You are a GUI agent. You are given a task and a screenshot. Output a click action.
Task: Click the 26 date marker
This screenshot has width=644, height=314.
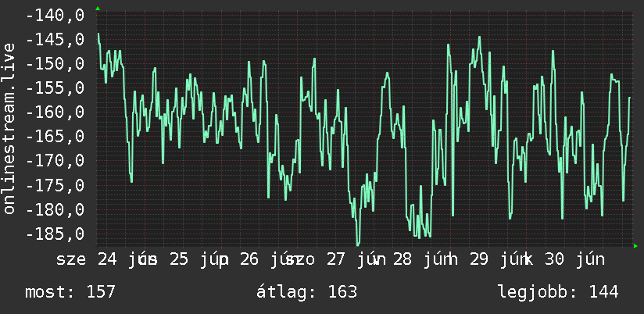pyautogui.click(x=249, y=259)
